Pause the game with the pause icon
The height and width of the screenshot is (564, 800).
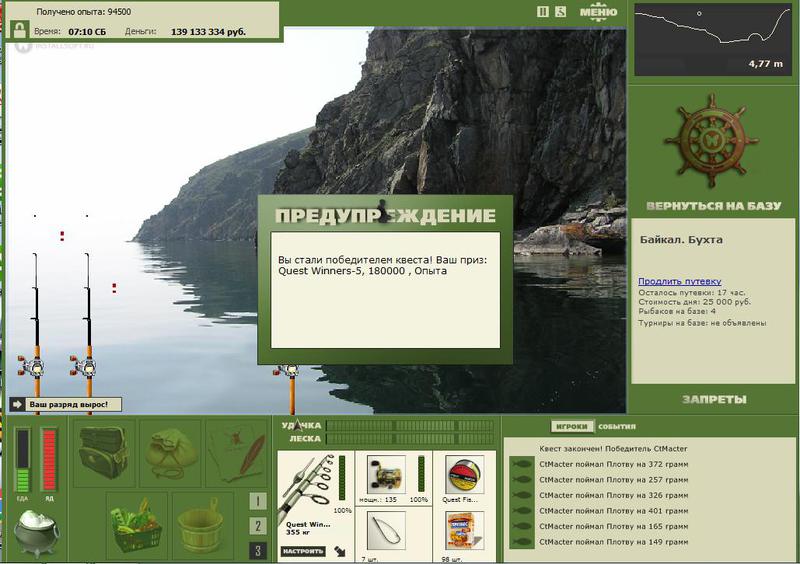(543, 11)
